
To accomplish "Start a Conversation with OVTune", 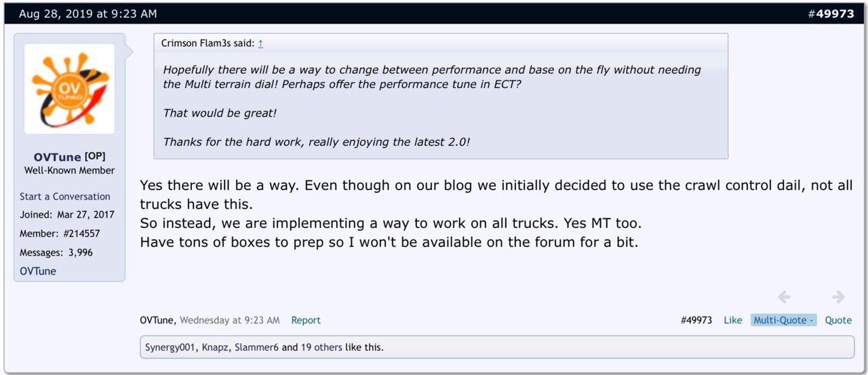I will [x=65, y=197].
